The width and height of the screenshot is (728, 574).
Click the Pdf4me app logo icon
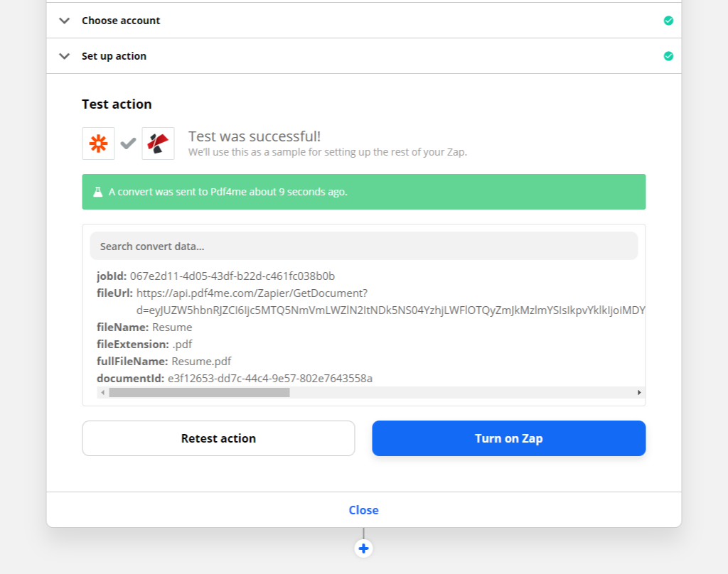click(158, 143)
